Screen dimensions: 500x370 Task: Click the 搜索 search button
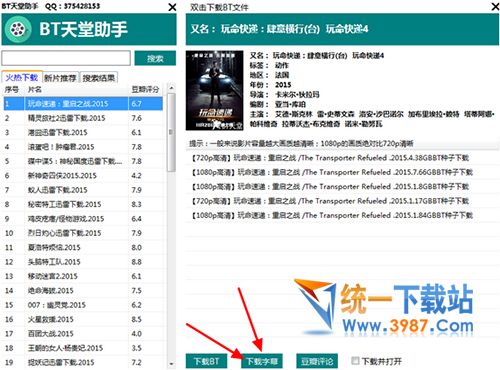coord(155,59)
